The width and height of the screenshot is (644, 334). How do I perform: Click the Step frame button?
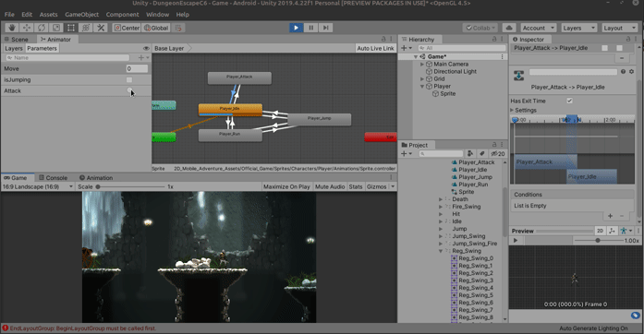[x=326, y=28]
